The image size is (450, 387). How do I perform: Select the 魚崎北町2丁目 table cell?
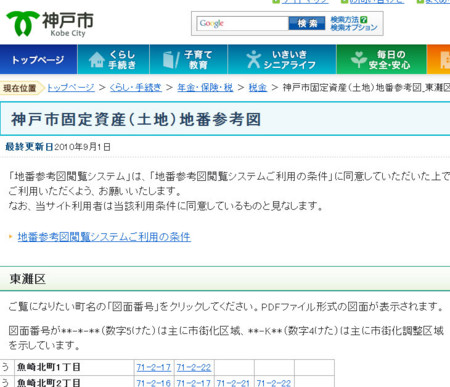(x=74, y=382)
